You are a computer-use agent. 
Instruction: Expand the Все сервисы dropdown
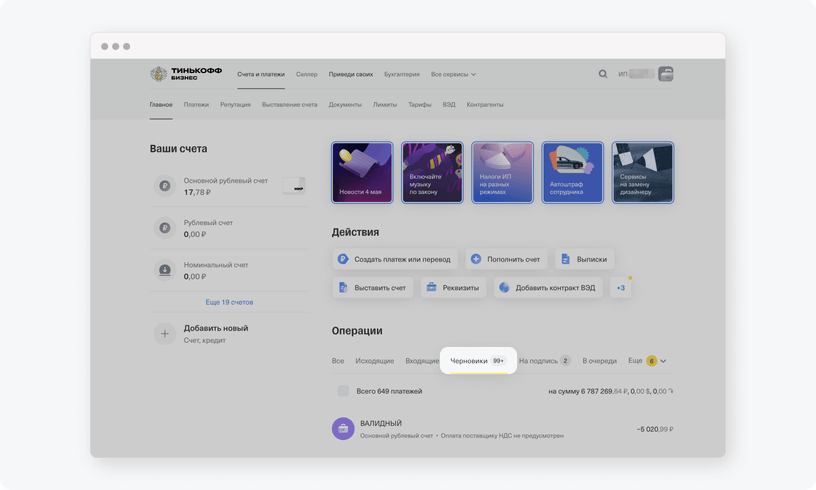tap(453, 74)
